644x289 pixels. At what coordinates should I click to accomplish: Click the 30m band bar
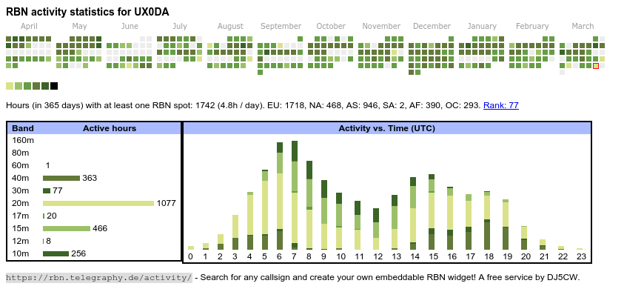coord(47,190)
